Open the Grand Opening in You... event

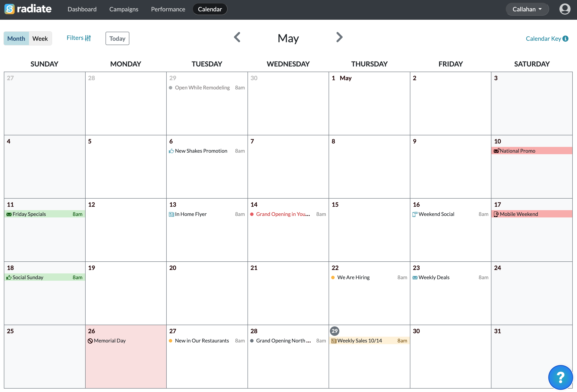(x=283, y=214)
